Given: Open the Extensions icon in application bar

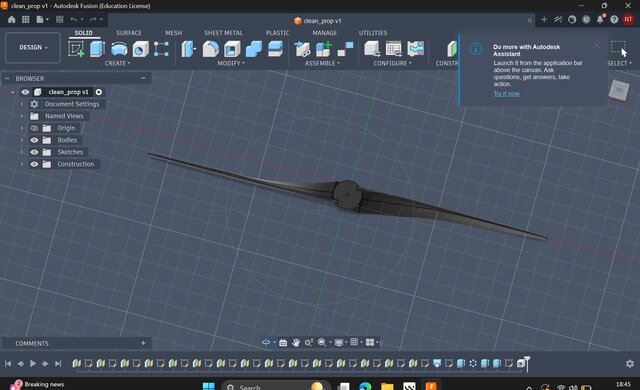Looking at the screenshot, I should (558, 20).
